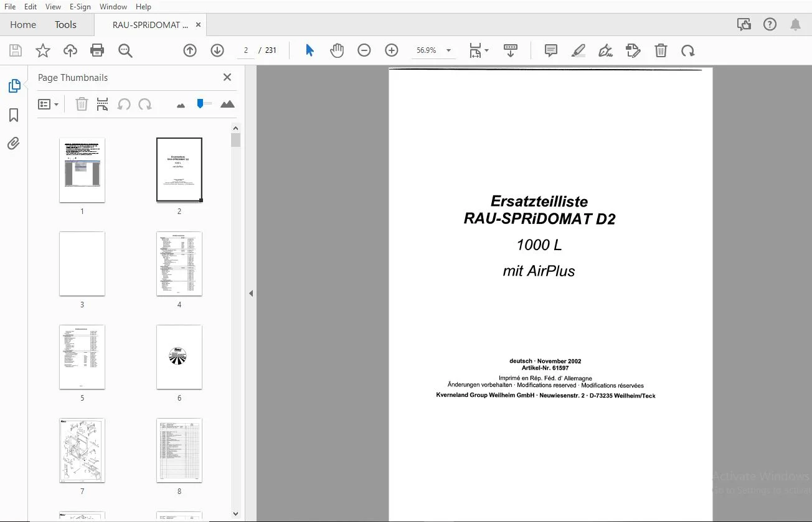Rotate thumbnails counterclockwise
The height and width of the screenshot is (522, 812).
click(124, 104)
